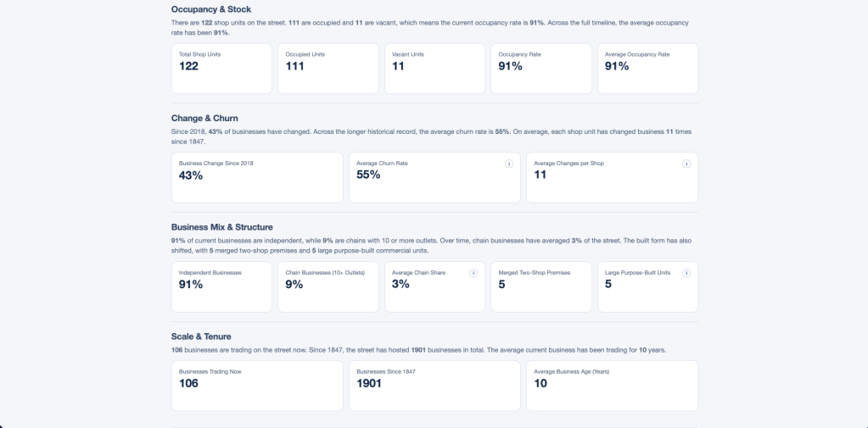Click the Occupied Units card

pyautogui.click(x=328, y=69)
